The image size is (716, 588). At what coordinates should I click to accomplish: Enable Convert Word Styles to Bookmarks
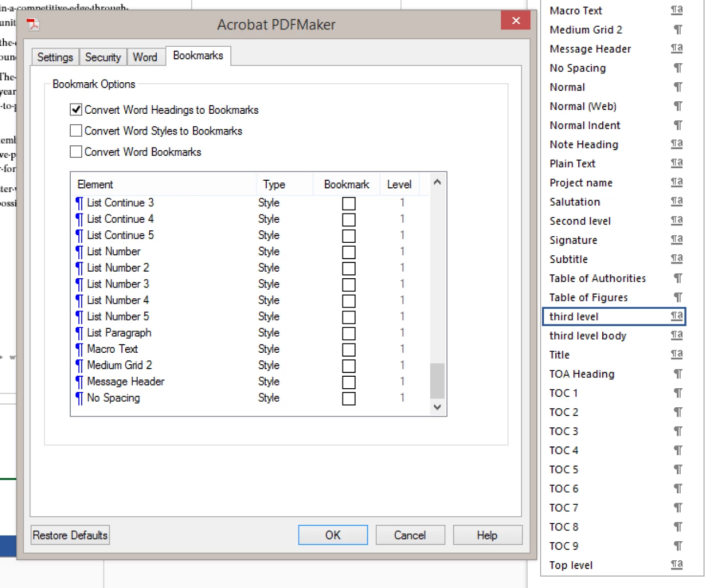point(76,131)
